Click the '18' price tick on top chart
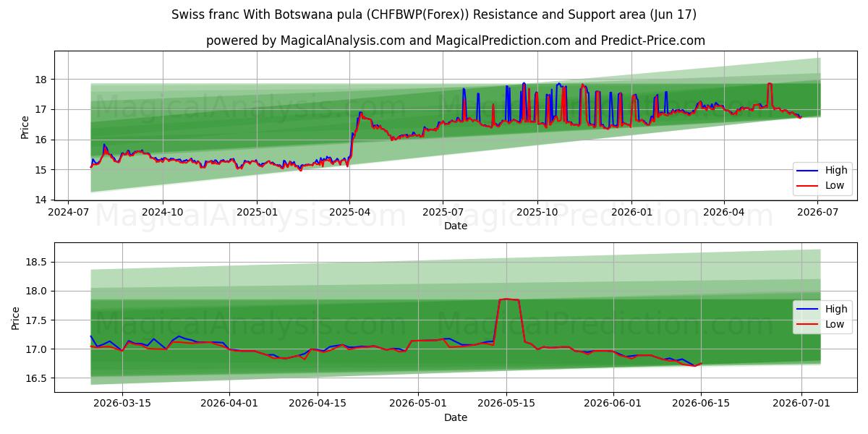This screenshot has width=868, height=434. [x=43, y=80]
